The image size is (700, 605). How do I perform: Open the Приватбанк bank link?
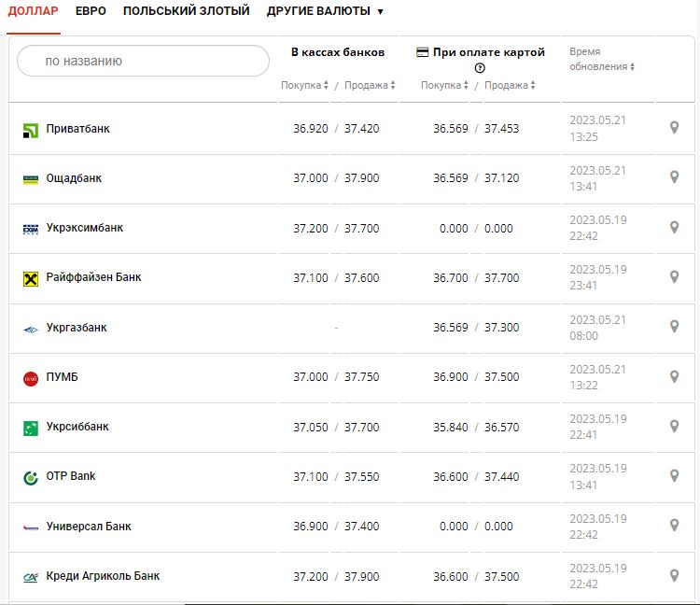77,129
